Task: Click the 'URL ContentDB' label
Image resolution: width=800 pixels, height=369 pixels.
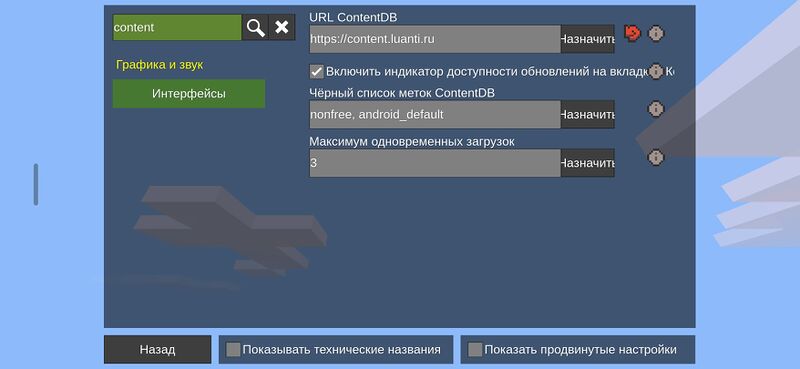Action: (353, 17)
